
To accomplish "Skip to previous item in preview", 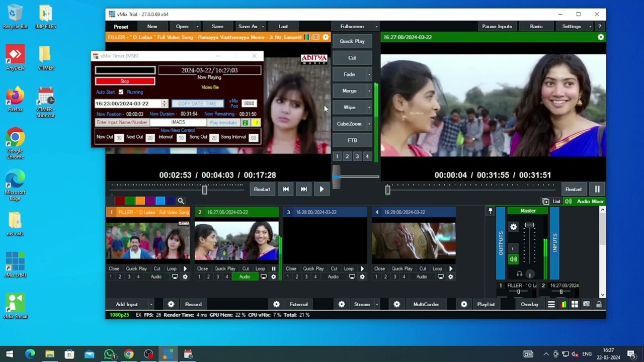I will (x=286, y=189).
